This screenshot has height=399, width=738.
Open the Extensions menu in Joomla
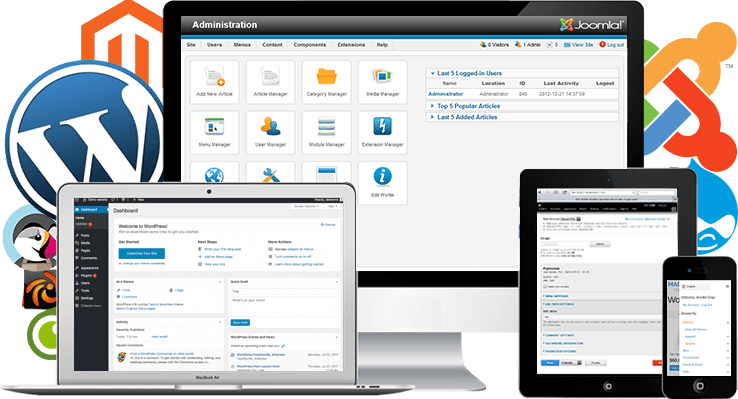point(351,45)
